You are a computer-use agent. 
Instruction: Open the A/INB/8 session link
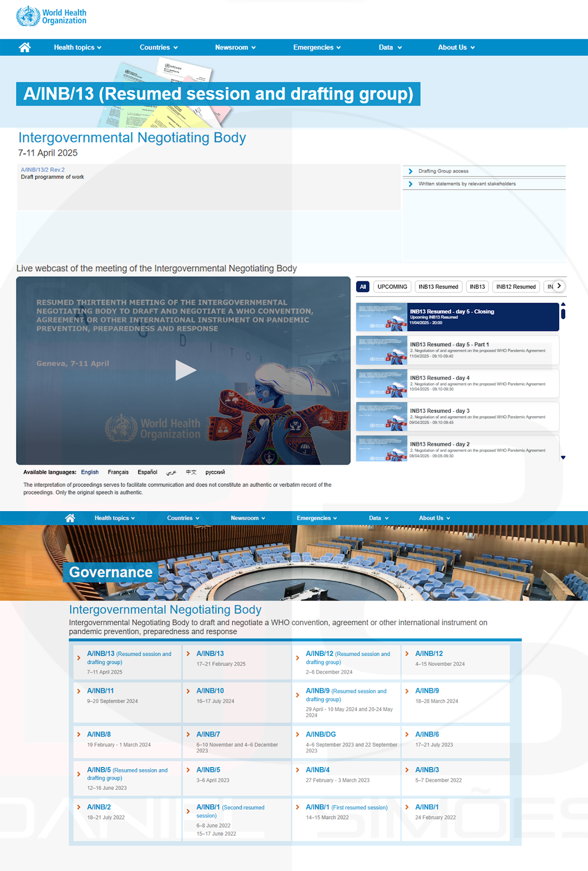(99, 734)
